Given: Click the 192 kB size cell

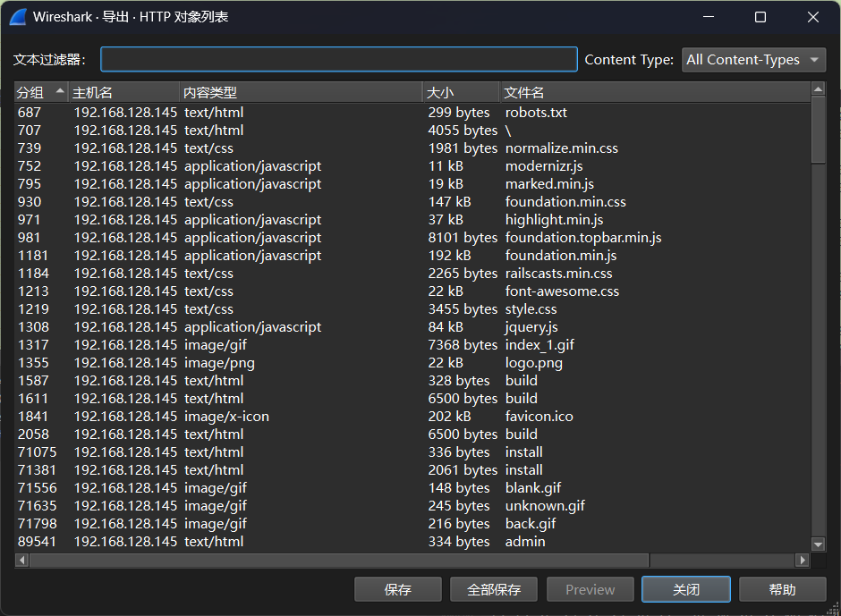Looking at the screenshot, I should click(x=449, y=255).
